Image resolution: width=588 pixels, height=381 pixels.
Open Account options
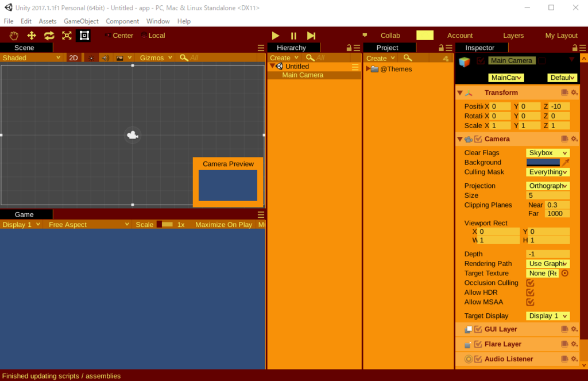[459, 35]
